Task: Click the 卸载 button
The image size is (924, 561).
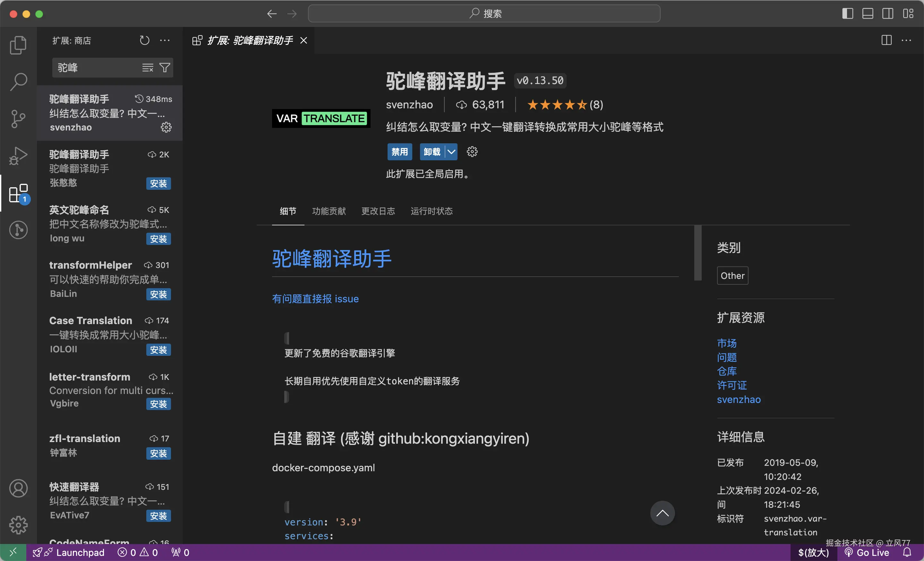Action: [432, 152]
